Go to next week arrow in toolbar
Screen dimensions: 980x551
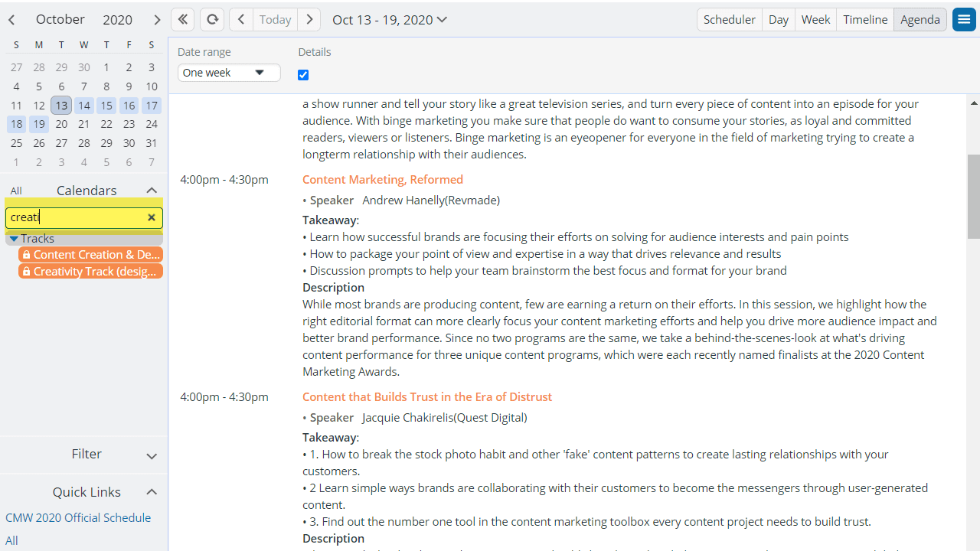coord(309,20)
